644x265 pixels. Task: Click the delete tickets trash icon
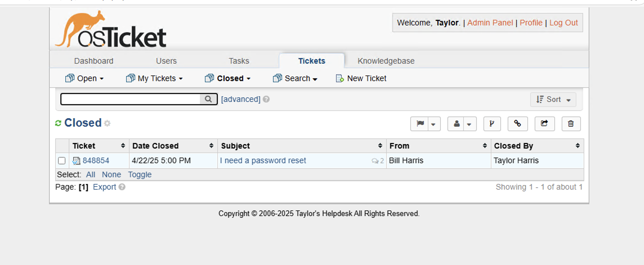tap(571, 124)
